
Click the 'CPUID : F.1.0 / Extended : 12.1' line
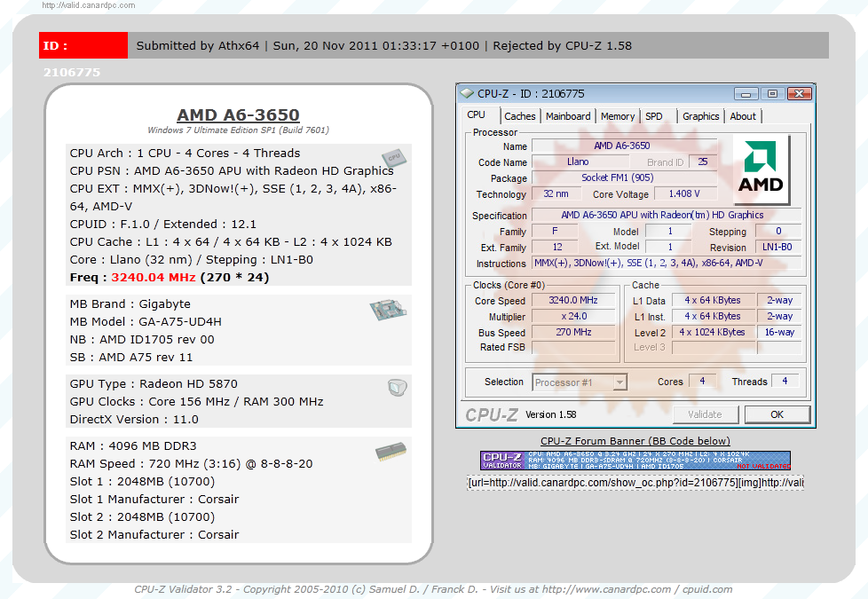point(162,225)
